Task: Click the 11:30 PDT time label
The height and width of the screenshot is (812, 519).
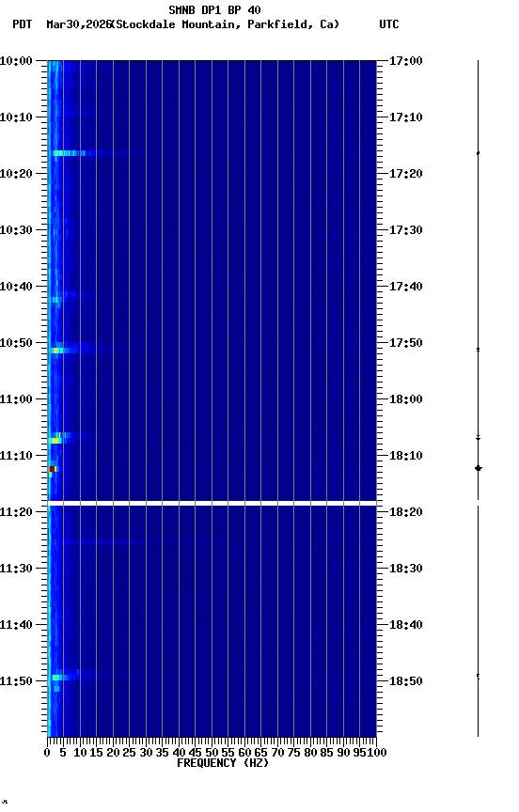Action: (x=16, y=569)
